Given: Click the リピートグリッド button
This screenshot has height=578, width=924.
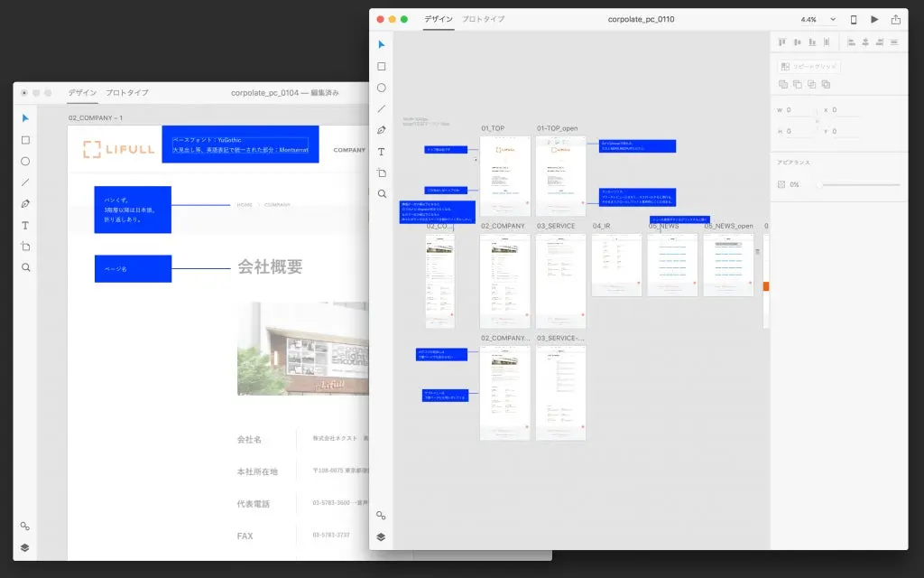Looking at the screenshot, I should (810, 67).
